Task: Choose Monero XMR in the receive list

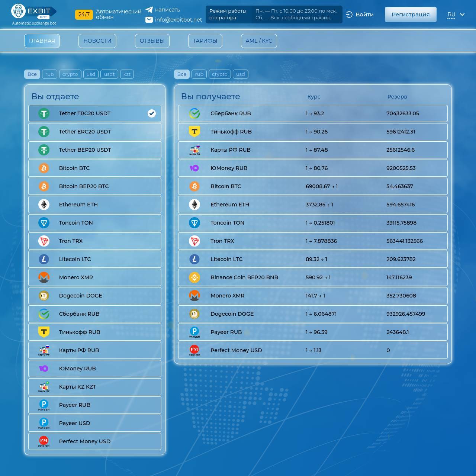Action: [313, 296]
